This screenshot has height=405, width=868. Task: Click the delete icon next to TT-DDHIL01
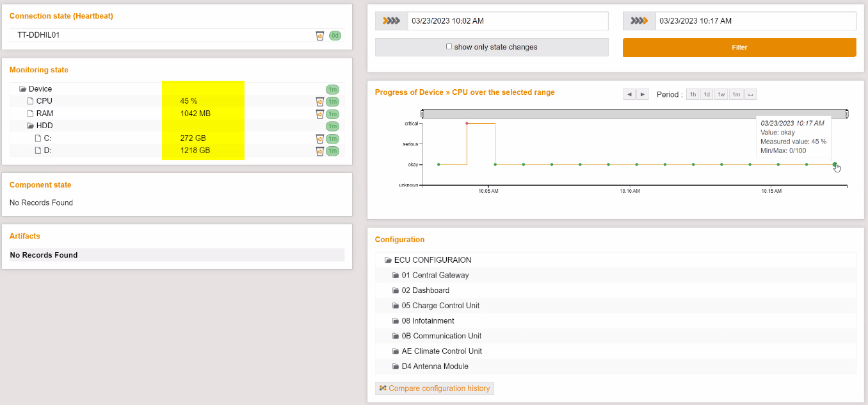[320, 36]
